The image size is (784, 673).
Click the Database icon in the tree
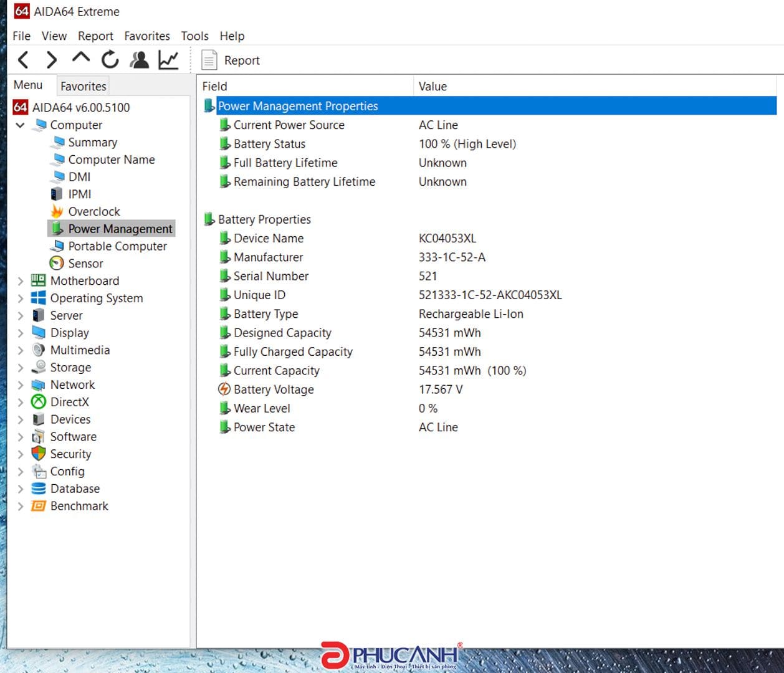(x=39, y=489)
